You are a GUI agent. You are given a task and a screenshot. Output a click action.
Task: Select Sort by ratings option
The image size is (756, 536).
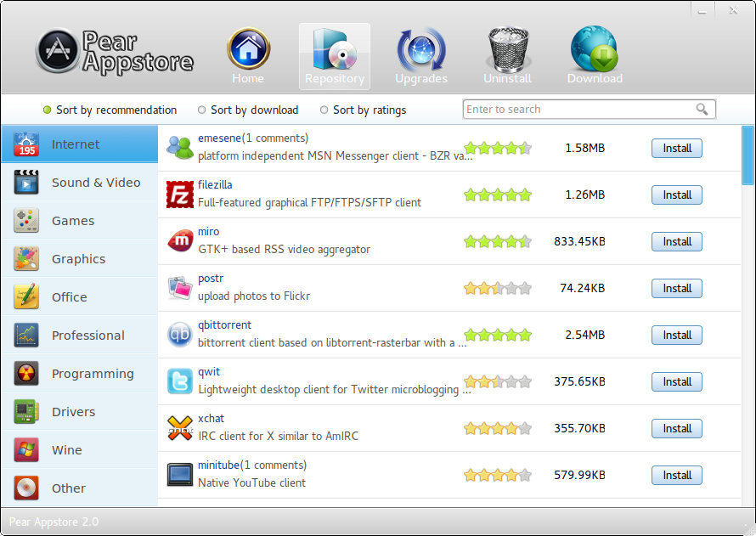tap(364, 110)
